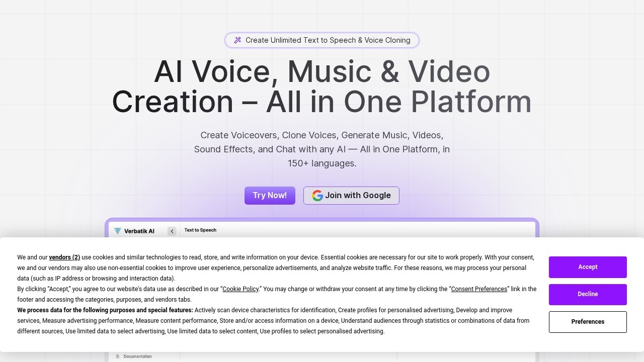Click the bold "We process data" notice text
This screenshot has height=362, width=644.
tap(105, 310)
